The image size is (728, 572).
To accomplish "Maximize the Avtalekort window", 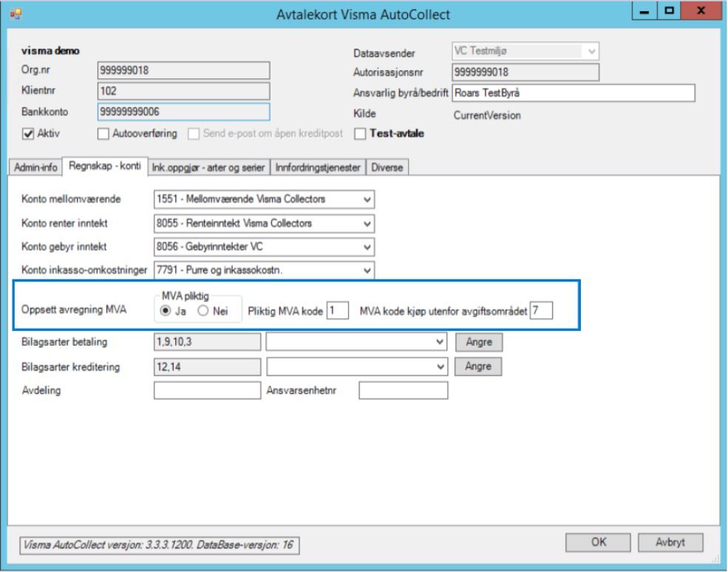I will click(669, 11).
